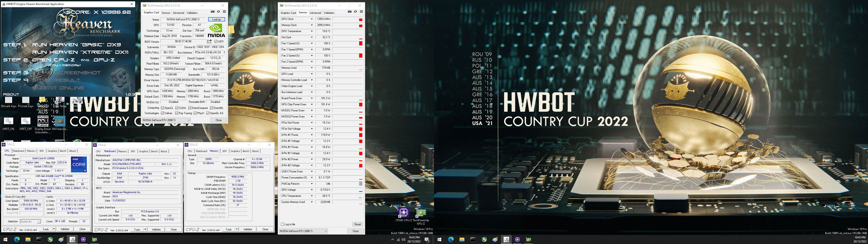Take a screenshot in GPU-Z Sensors window
Screen dimensions: 868x244
tap(350, 12)
